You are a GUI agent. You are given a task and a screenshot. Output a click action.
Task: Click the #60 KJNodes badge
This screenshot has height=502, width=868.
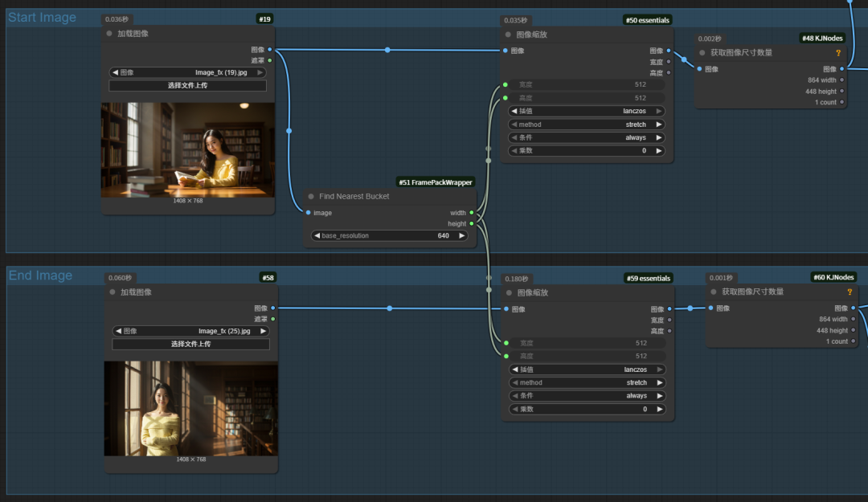pyautogui.click(x=833, y=277)
